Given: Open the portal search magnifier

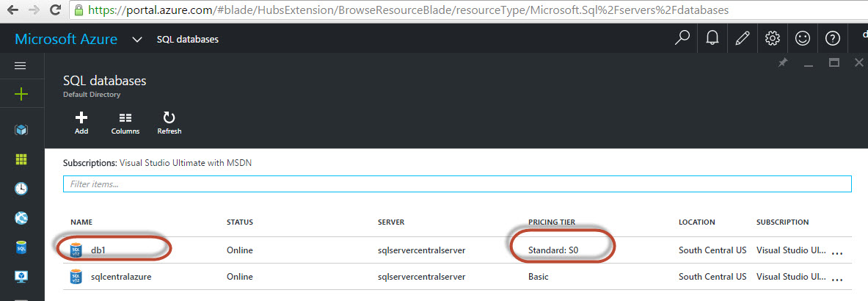Looking at the screenshot, I should [682, 38].
